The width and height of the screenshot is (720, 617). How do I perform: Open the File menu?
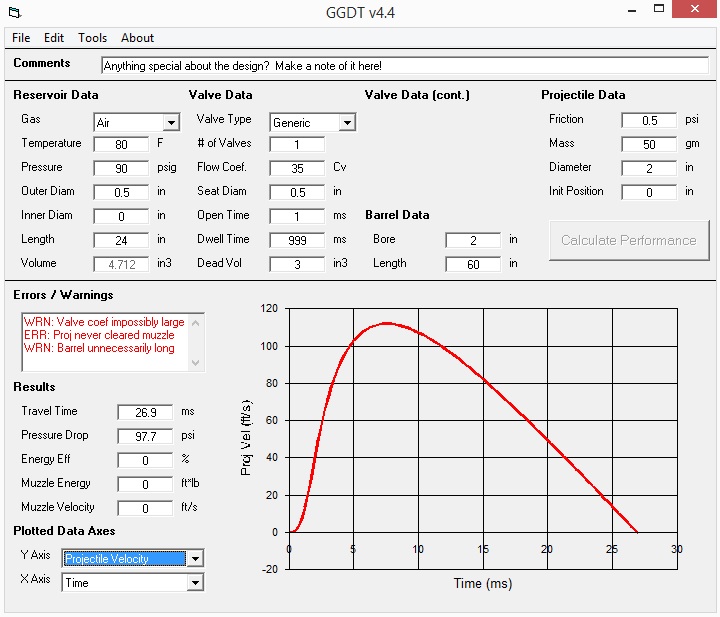click(x=21, y=38)
